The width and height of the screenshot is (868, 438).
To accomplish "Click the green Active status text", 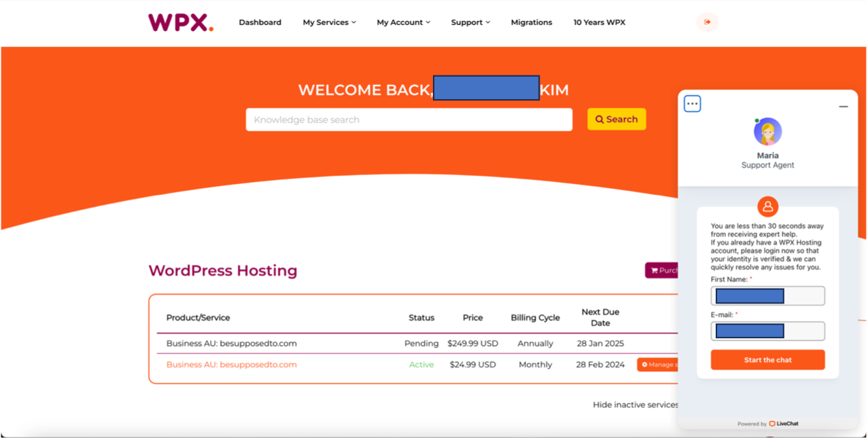I will [x=421, y=365].
